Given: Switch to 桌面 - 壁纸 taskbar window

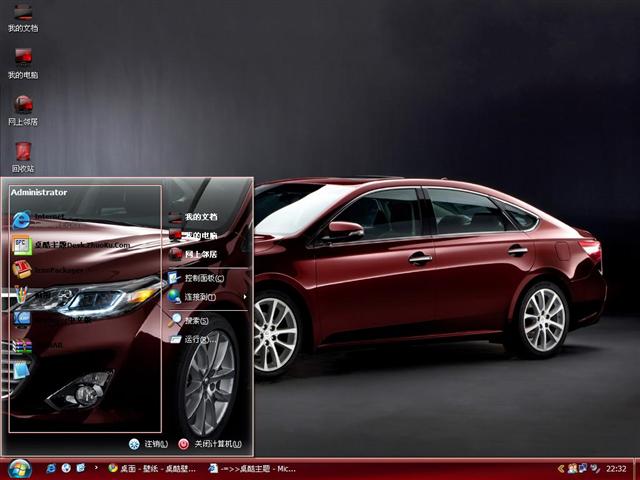Looking at the screenshot, I should (x=152, y=469).
